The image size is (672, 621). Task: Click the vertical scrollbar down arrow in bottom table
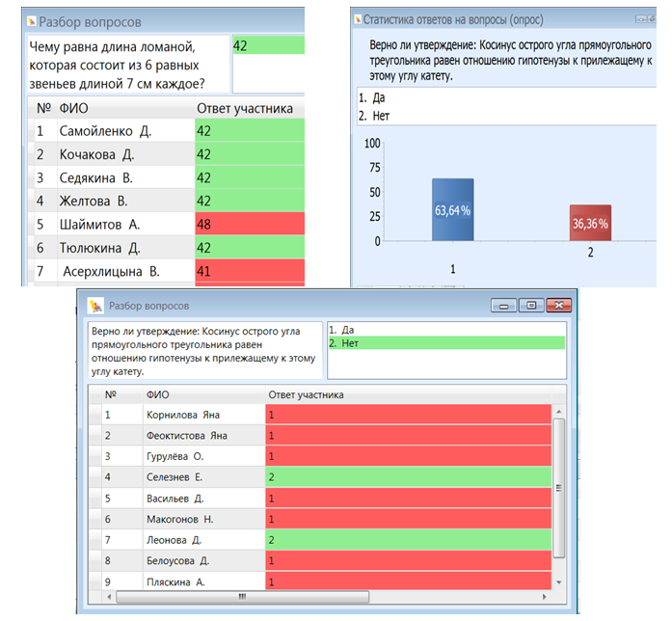pos(559,582)
